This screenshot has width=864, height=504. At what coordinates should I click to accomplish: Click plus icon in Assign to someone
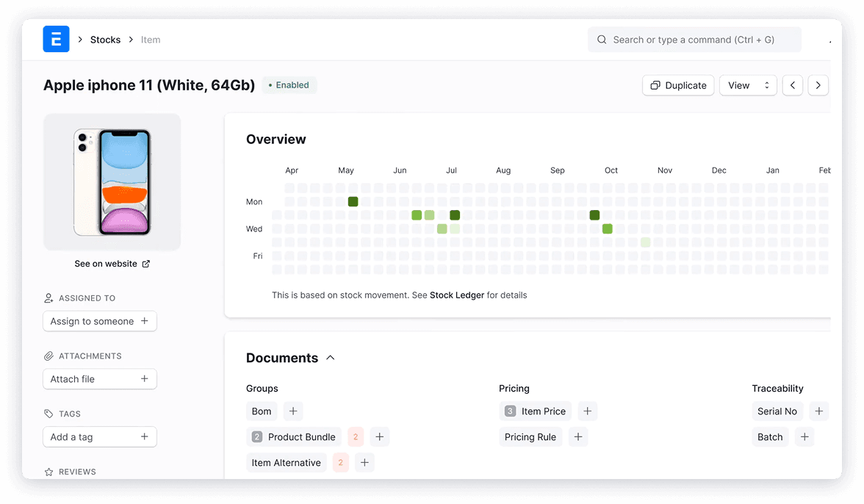pos(144,320)
